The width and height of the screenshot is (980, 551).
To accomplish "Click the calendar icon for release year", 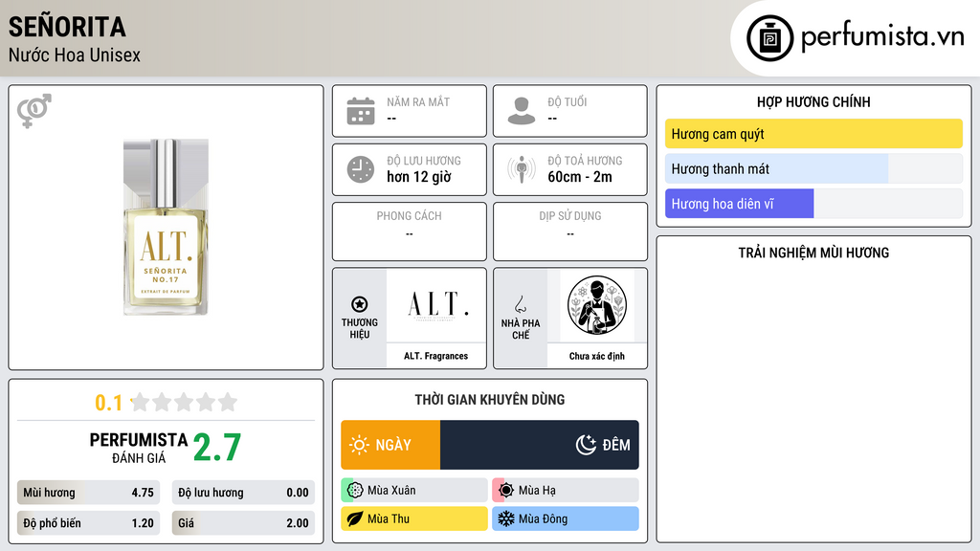I will point(361,111).
